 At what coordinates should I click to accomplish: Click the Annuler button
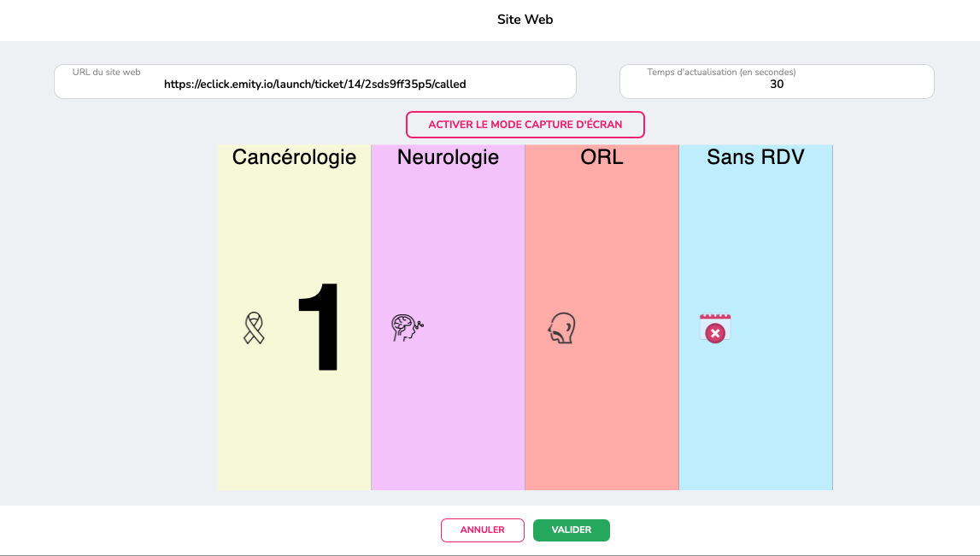(x=483, y=530)
